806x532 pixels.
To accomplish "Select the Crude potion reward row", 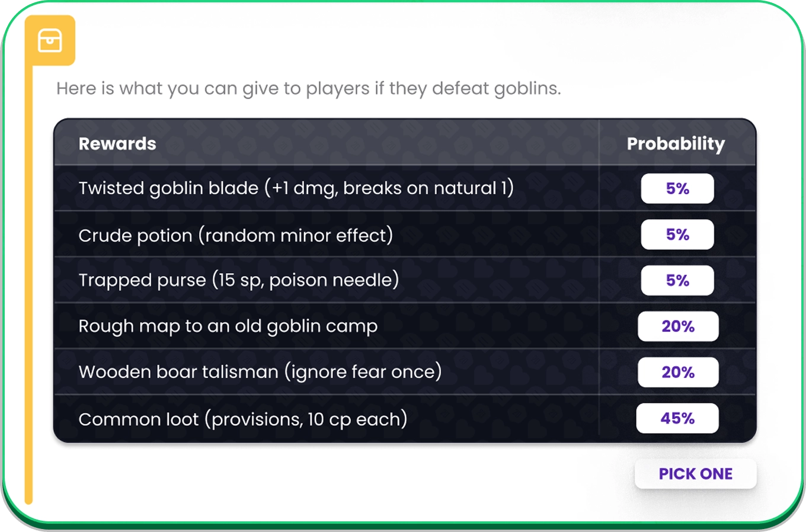I will tap(235, 235).
